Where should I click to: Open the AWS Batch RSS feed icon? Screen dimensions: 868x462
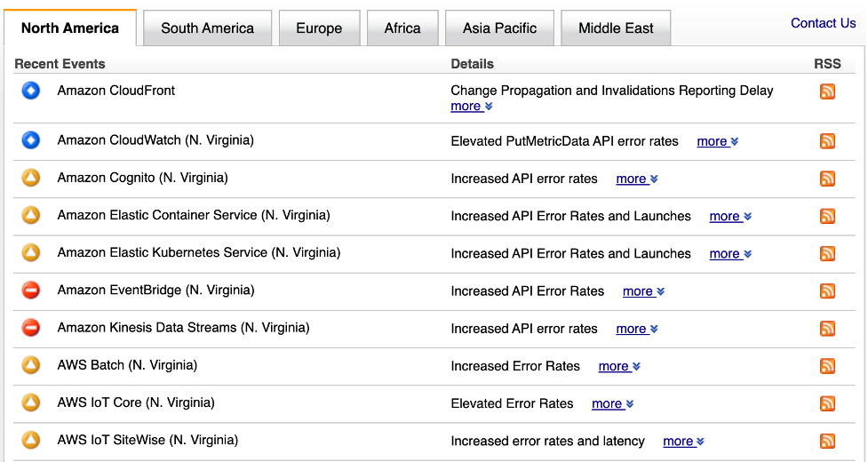pos(827,366)
